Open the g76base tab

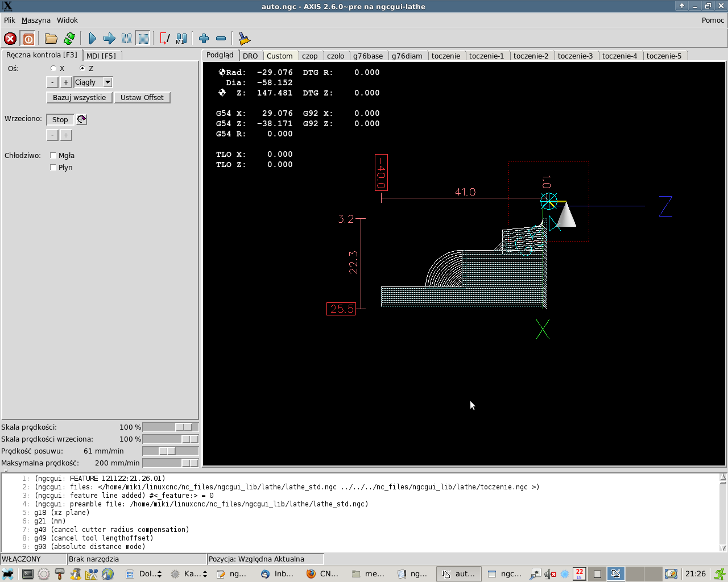(x=368, y=56)
